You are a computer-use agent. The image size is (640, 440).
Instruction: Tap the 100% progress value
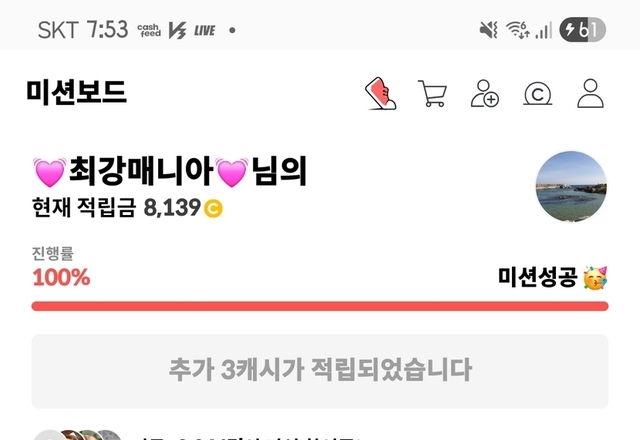(x=61, y=278)
